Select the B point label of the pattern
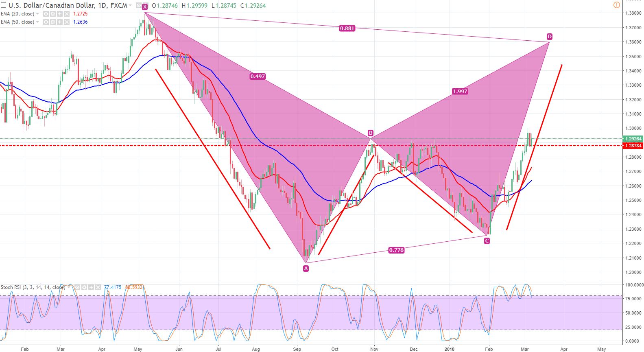 [x=371, y=133]
